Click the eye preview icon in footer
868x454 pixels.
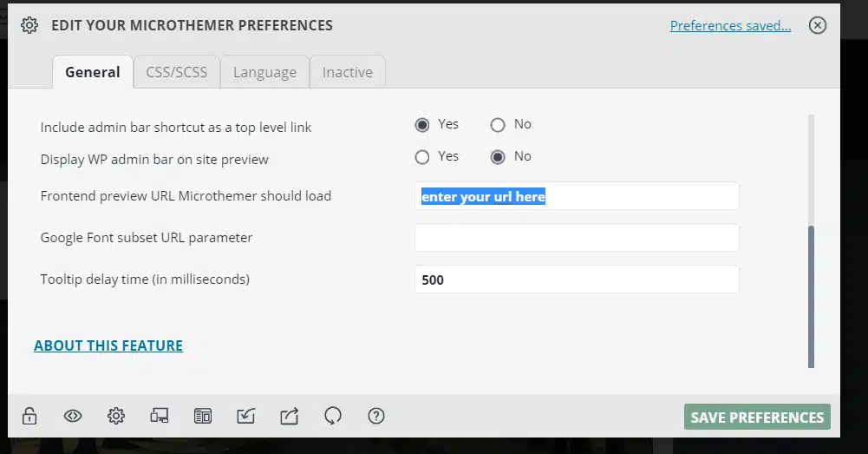click(73, 417)
